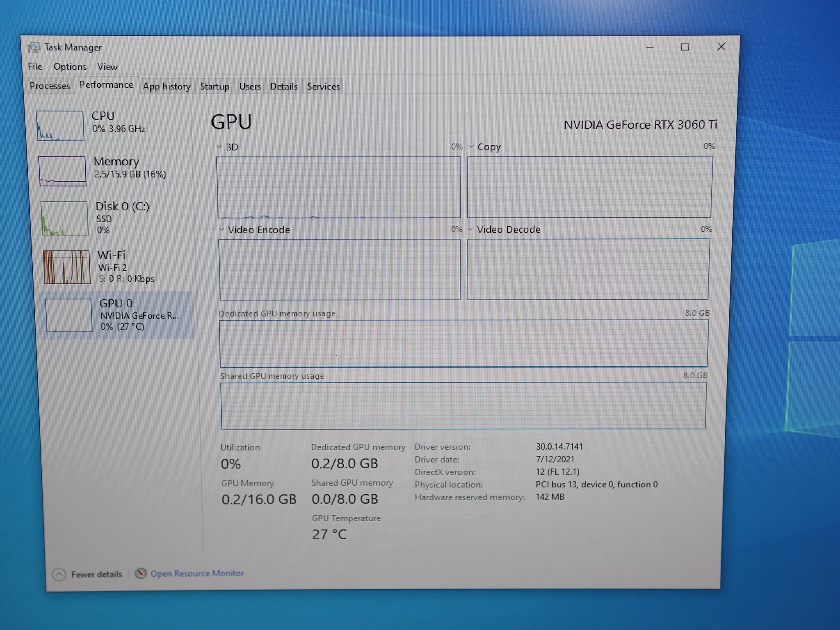Click the Dedicated GPU memory usage graph
Screen dimensions: 840x630
(463, 343)
